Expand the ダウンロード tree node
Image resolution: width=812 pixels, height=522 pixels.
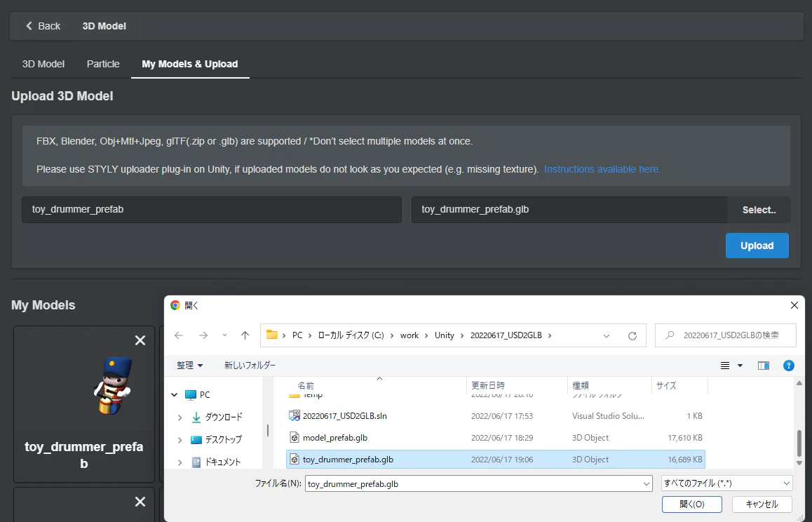[x=180, y=417]
